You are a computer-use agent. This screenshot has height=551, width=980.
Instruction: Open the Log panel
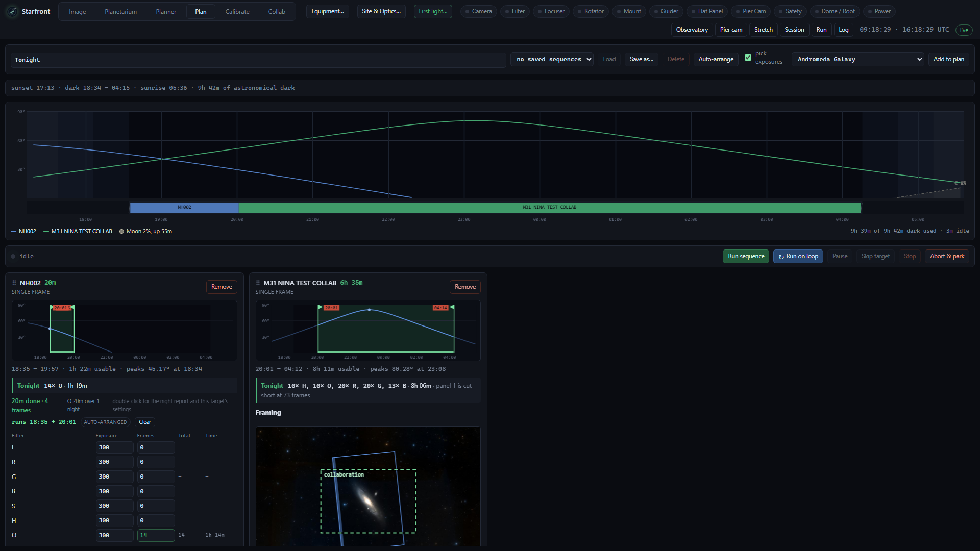pyautogui.click(x=844, y=30)
